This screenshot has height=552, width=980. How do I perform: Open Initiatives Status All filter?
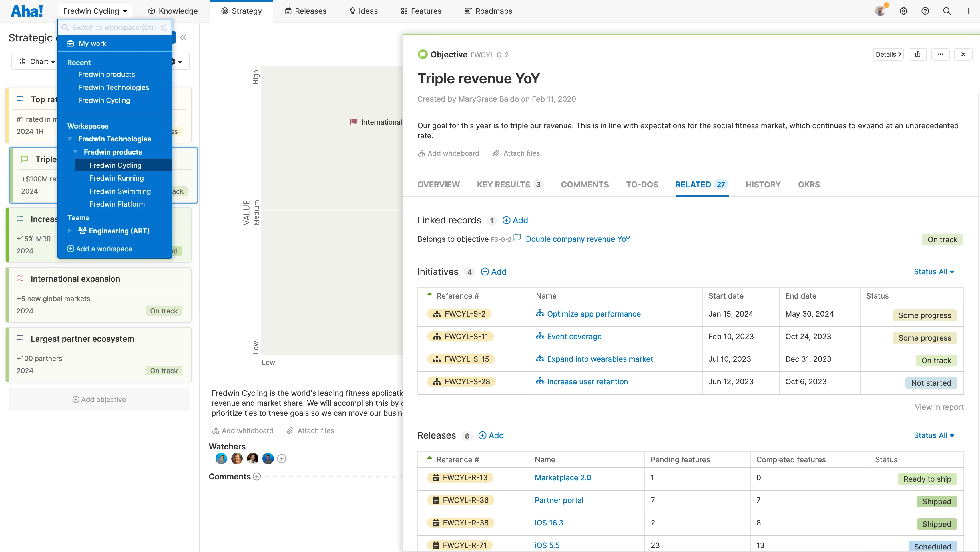pyautogui.click(x=934, y=271)
